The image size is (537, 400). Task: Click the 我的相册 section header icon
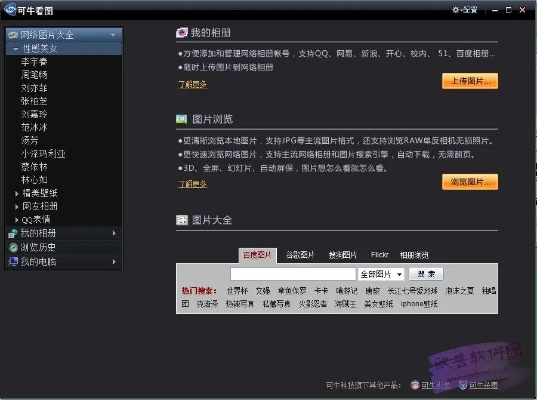coord(182,33)
